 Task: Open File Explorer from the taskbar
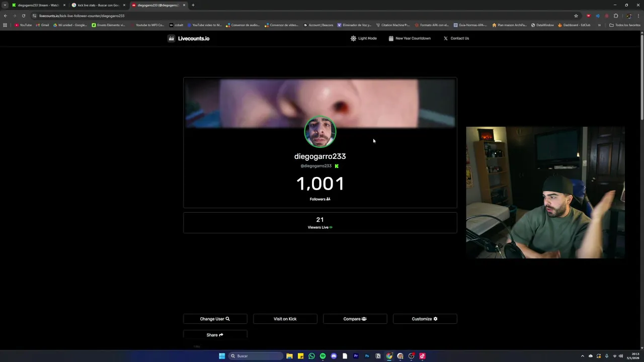coord(289,356)
